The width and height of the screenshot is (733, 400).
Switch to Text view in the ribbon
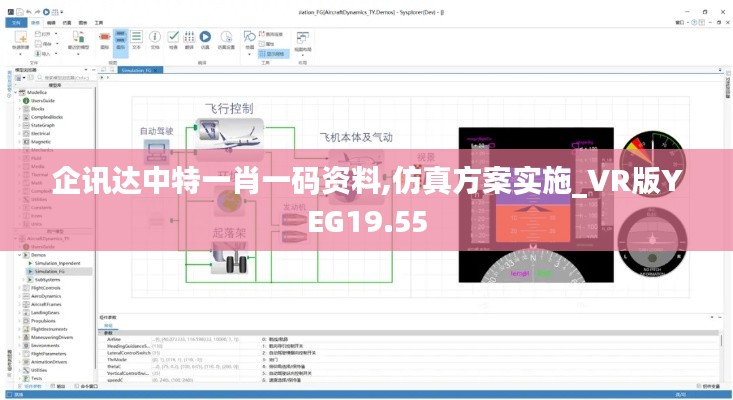137,37
